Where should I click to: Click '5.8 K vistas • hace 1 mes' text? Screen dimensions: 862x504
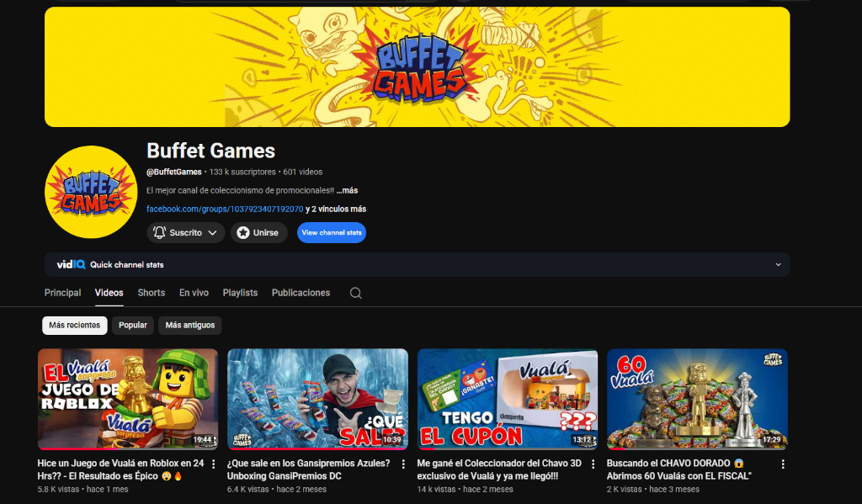83,489
